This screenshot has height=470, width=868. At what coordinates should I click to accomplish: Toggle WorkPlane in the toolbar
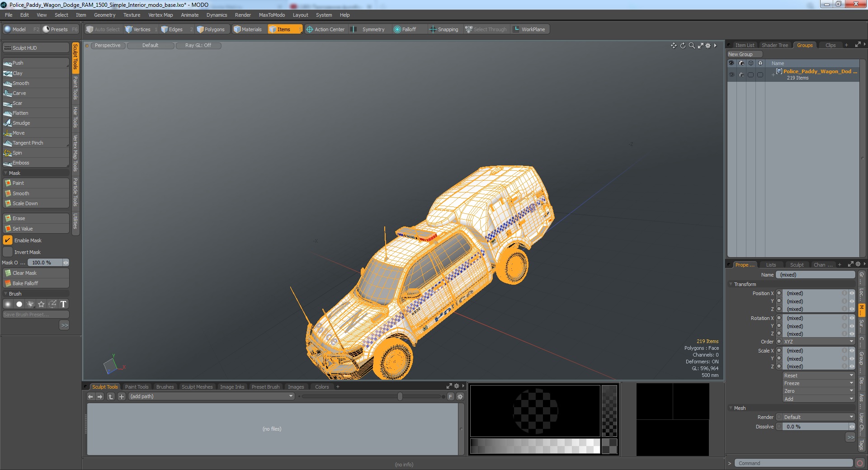tap(529, 29)
